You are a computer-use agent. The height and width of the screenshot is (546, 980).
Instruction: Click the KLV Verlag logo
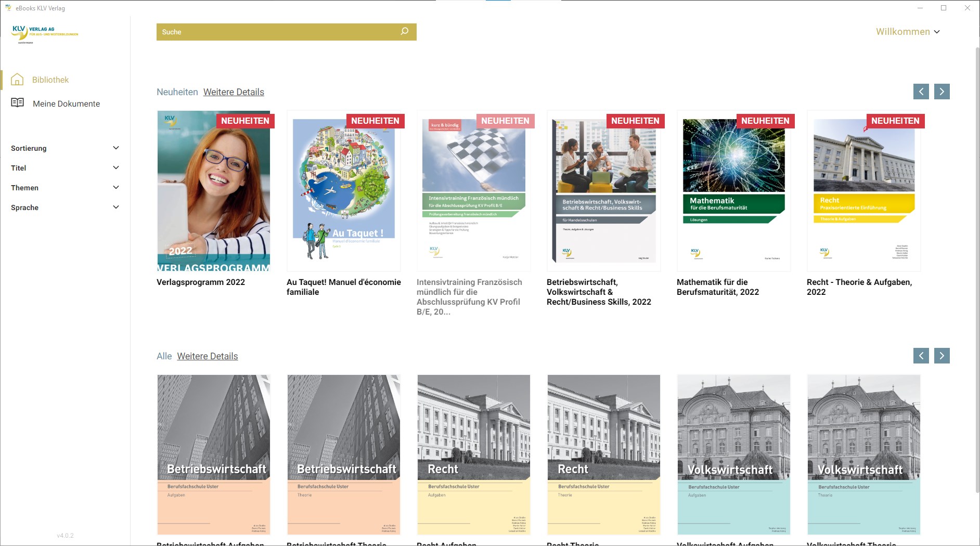(45, 34)
